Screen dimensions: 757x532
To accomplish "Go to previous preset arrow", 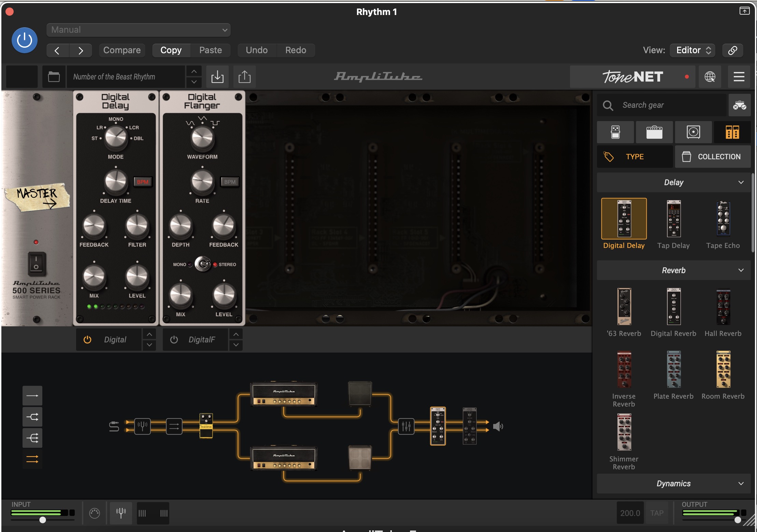I will [x=57, y=50].
